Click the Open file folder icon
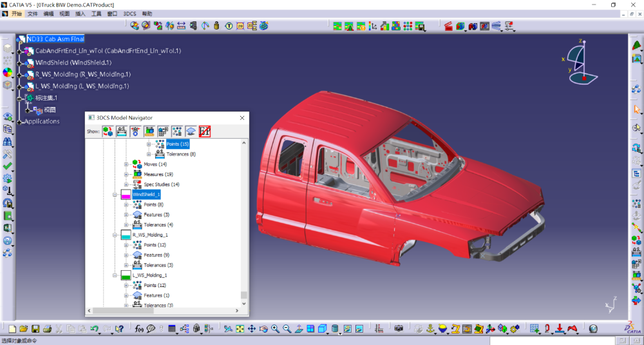 point(23,328)
